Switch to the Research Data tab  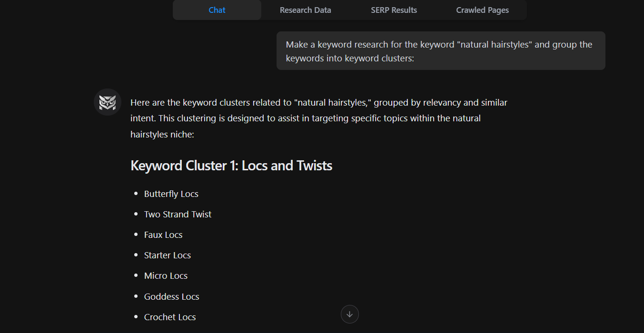click(x=305, y=10)
